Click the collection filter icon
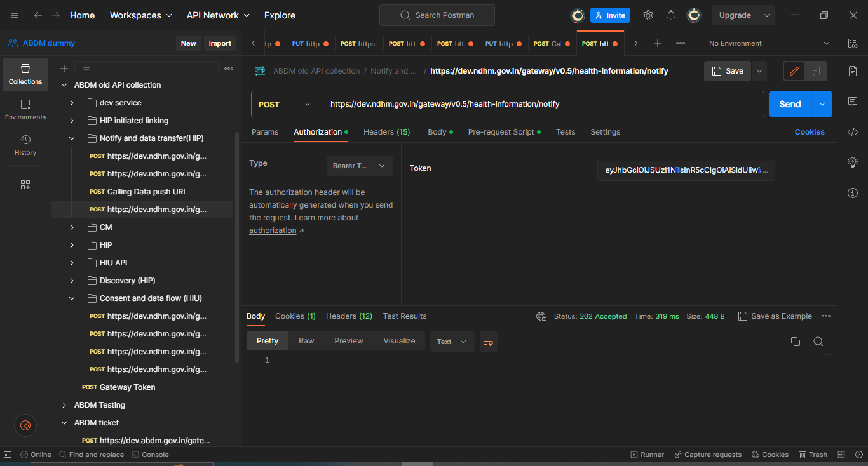 click(86, 69)
